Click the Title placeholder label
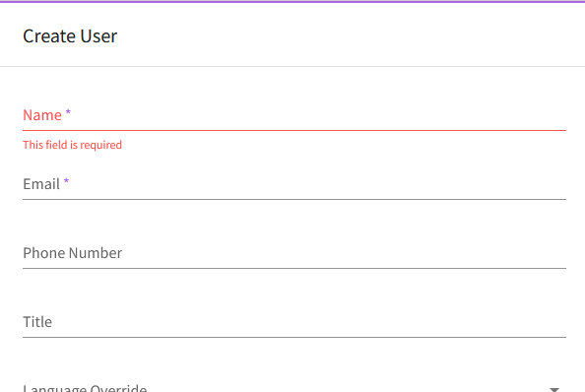This screenshot has width=585, height=392. pyautogui.click(x=37, y=322)
